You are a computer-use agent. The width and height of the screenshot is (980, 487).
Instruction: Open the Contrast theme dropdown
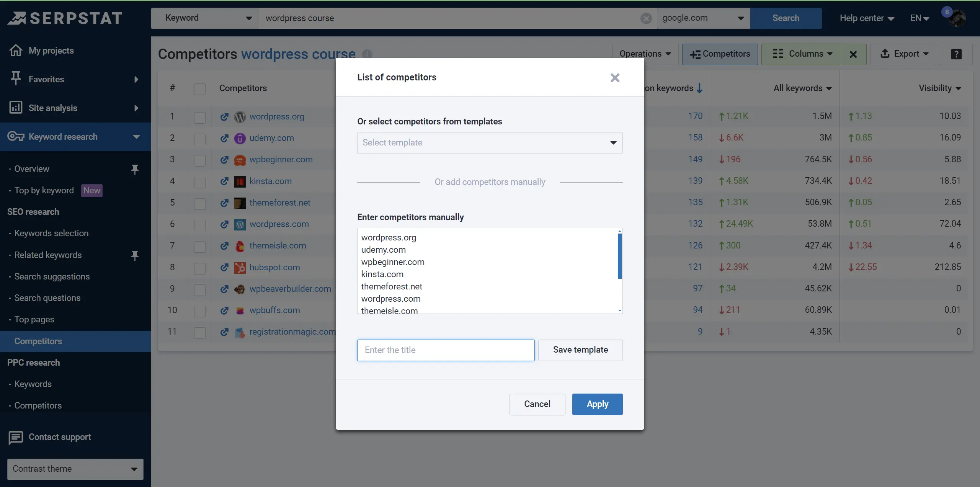[x=75, y=469]
